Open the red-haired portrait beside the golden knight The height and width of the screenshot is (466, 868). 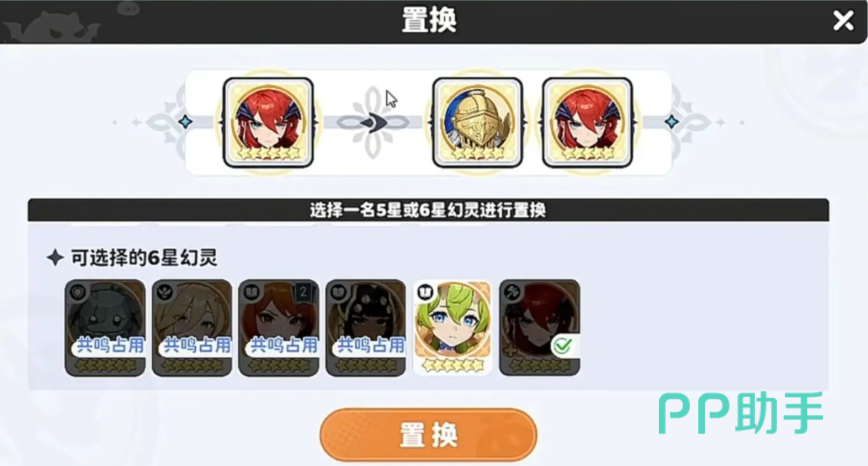(x=587, y=122)
